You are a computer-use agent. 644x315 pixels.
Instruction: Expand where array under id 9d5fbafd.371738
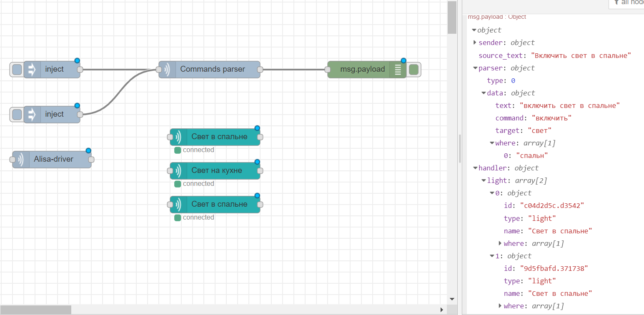point(500,306)
